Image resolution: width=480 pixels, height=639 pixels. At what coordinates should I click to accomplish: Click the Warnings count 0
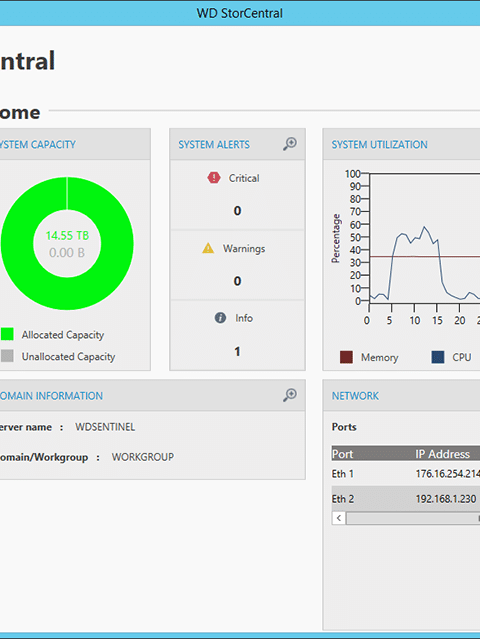pyautogui.click(x=237, y=281)
